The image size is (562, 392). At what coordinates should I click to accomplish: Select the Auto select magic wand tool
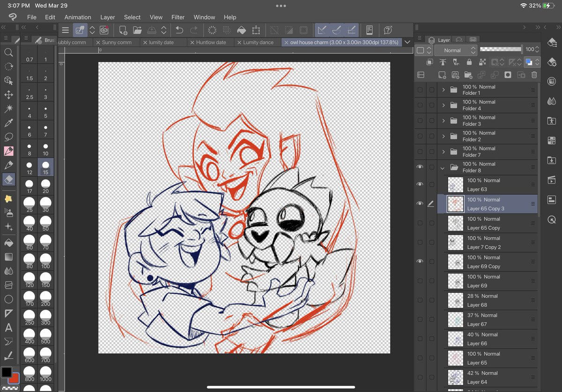pos(8,109)
